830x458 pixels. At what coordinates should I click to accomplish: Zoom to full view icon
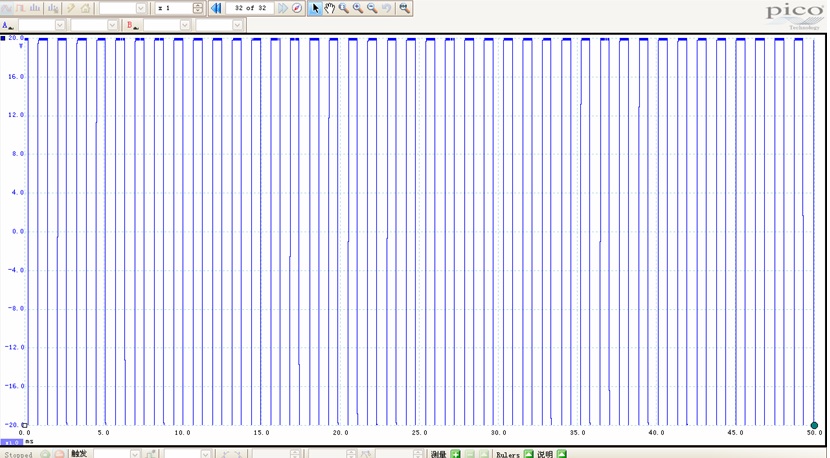(404, 8)
